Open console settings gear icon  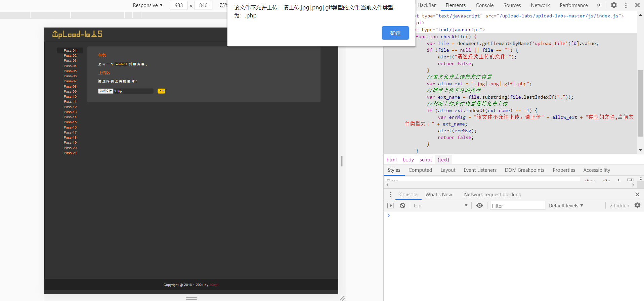(x=637, y=206)
